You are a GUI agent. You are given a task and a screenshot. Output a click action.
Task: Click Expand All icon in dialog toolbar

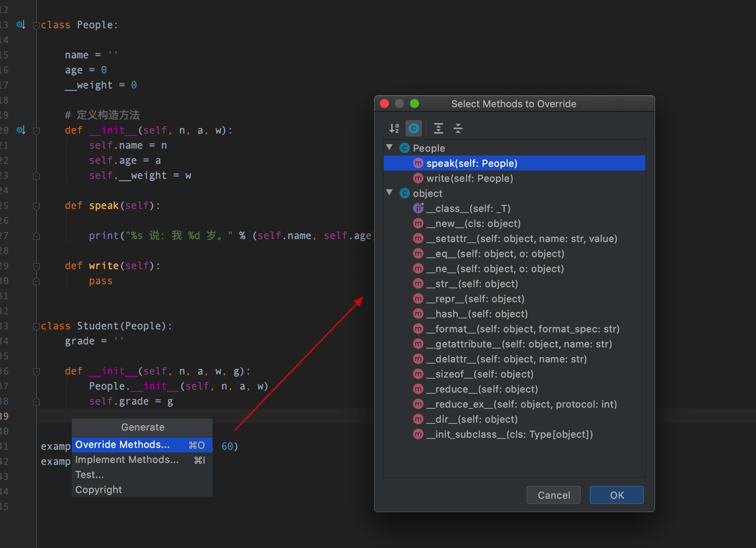click(438, 128)
